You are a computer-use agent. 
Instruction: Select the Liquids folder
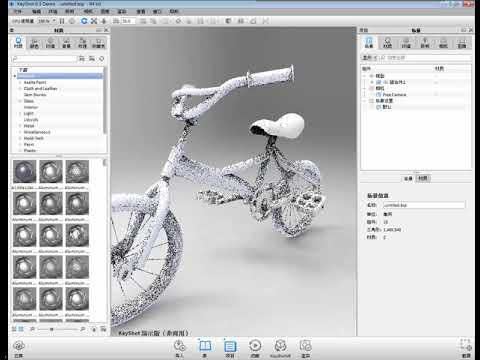(x=31, y=120)
